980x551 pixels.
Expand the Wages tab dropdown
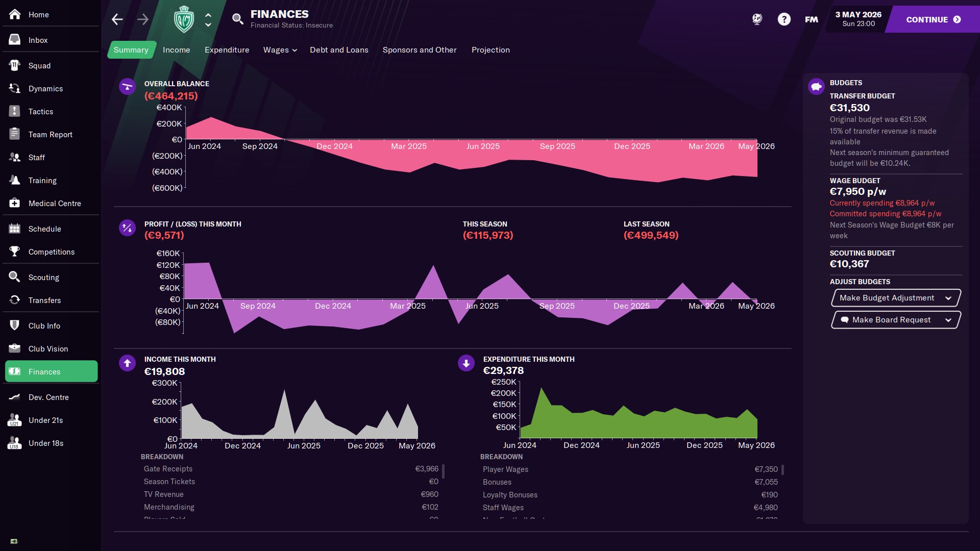coord(280,50)
